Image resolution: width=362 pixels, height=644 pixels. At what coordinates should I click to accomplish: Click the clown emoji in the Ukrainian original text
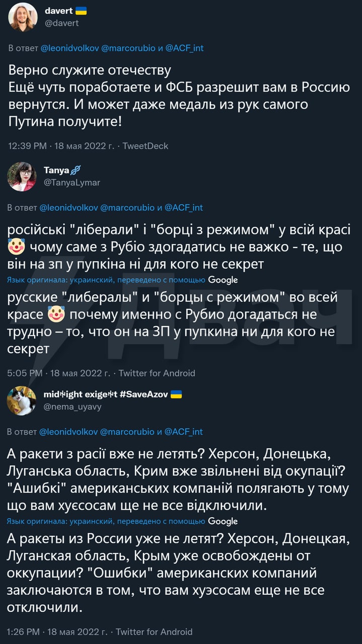[17, 247]
